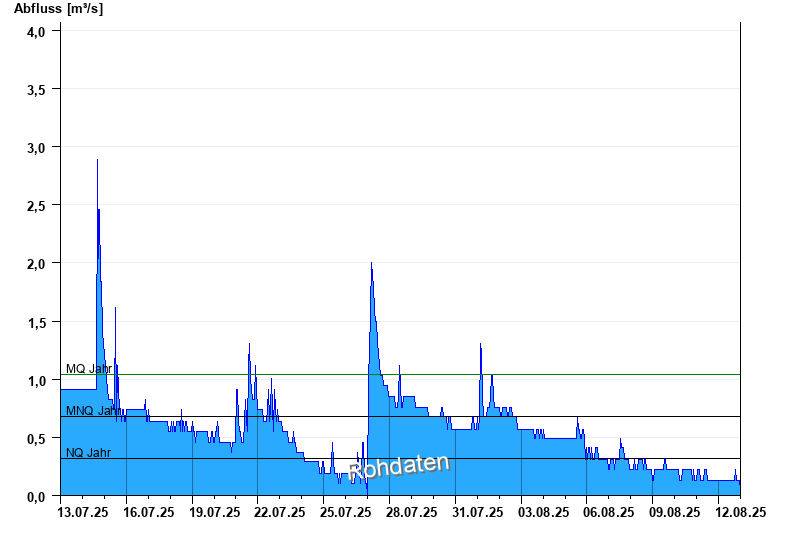
Task: Click the y-axis value '0,5'
Action: (36, 440)
